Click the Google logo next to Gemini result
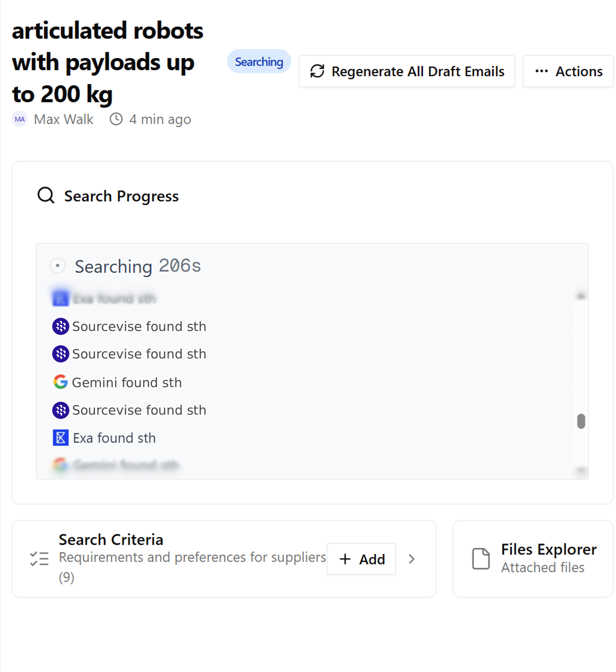Viewport: 616px width, 672px height. pyautogui.click(x=61, y=382)
